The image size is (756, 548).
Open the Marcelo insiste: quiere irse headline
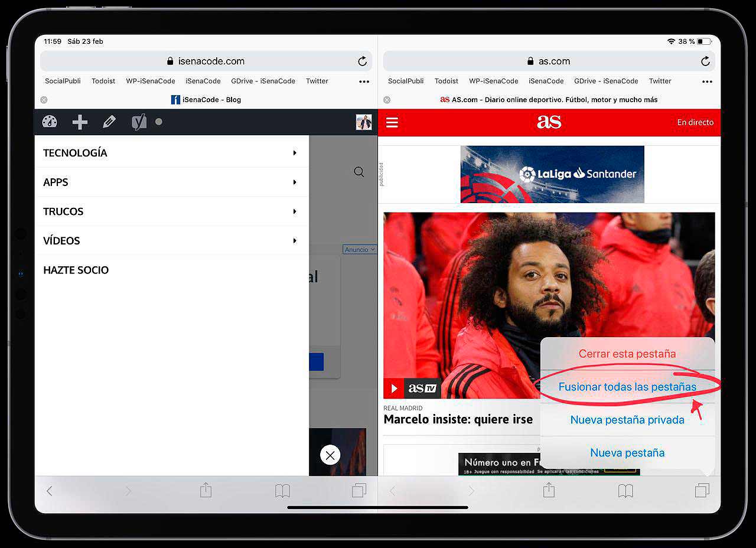(458, 420)
